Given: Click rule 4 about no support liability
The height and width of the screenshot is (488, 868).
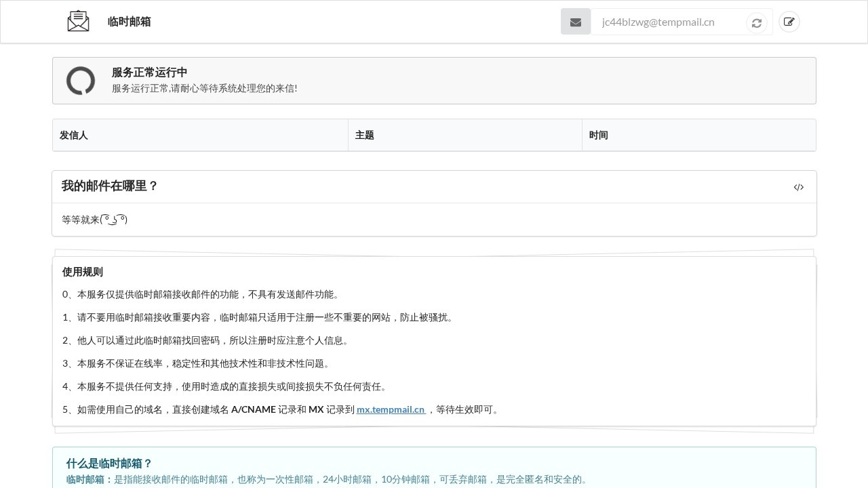Looking at the screenshot, I should coord(226,386).
